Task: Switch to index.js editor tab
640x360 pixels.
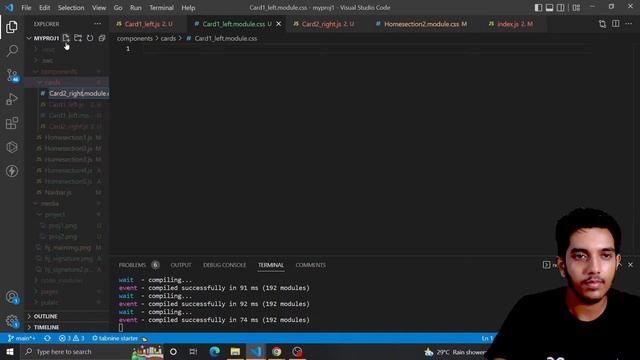Action: [514, 24]
